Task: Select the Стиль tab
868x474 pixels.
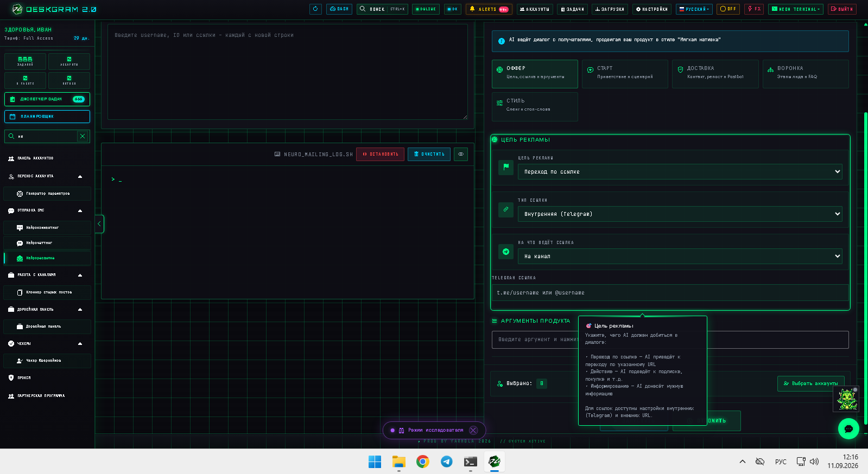Action: [535, 106]
